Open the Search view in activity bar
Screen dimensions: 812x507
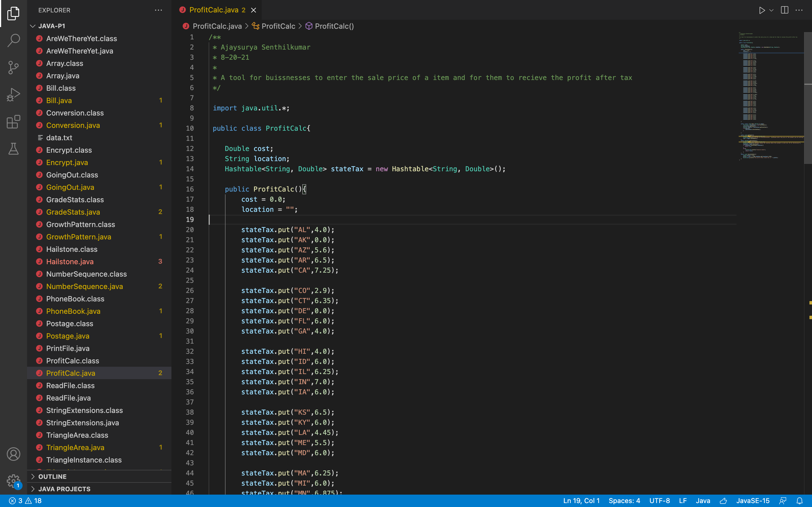pyautogui.click(x=14, y=40)
